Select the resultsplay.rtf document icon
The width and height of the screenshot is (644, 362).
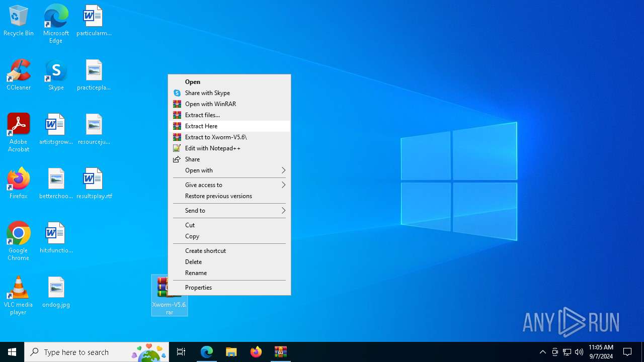[94, 184]
